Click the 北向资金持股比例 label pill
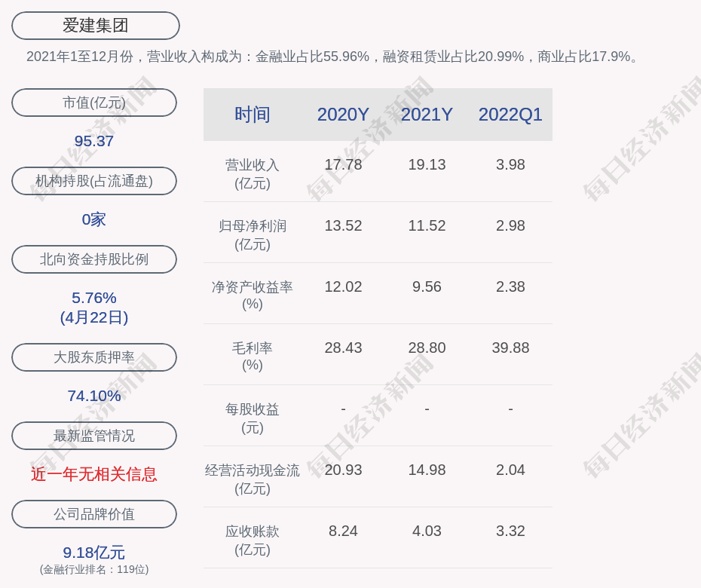701x588 pixels. [x=94, y=259]
